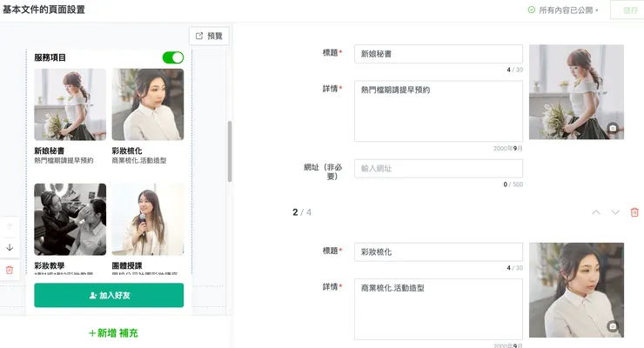Viewport: 644px width, 348px height.
Task: Click the 加入好友 button
Action: pyautogui.click(x=109, y=295)
